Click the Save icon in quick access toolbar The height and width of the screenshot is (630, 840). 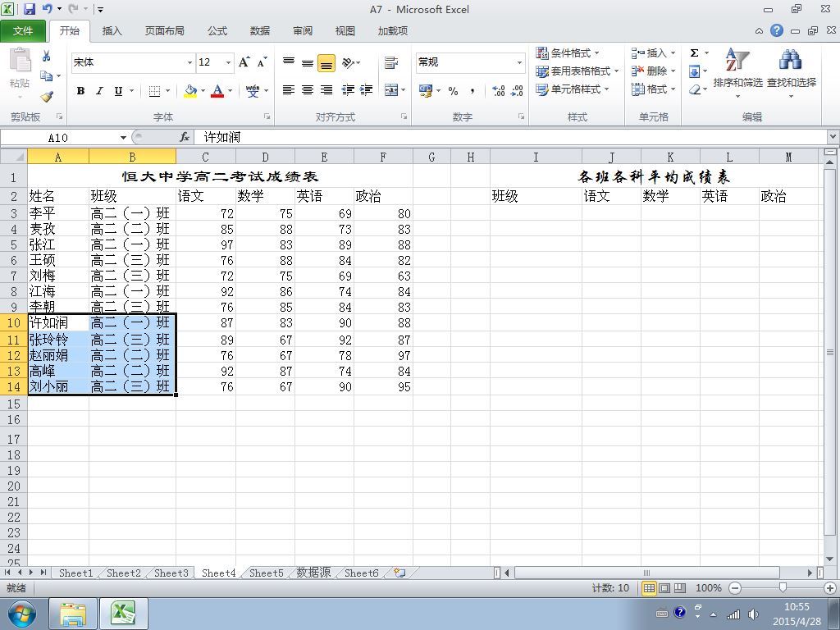29,8
